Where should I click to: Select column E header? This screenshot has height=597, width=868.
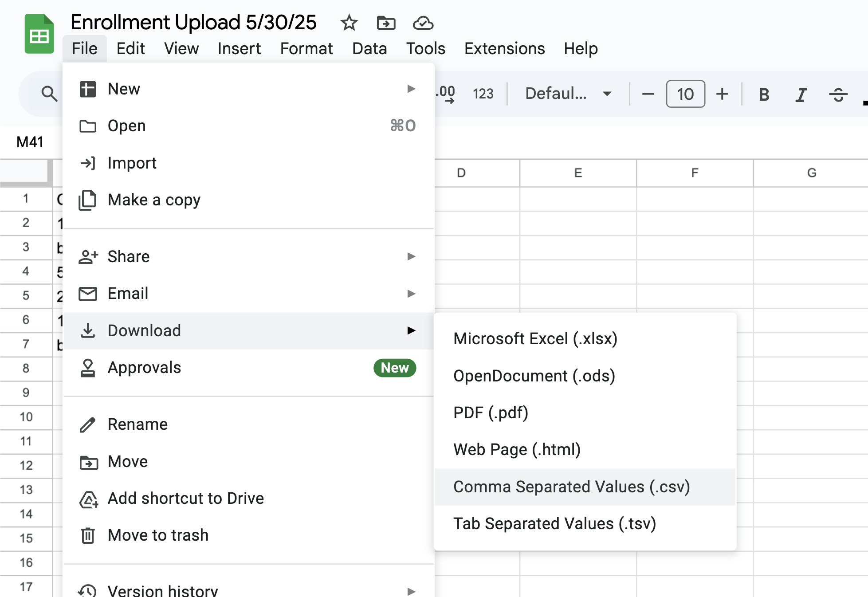tap(578, 173)
